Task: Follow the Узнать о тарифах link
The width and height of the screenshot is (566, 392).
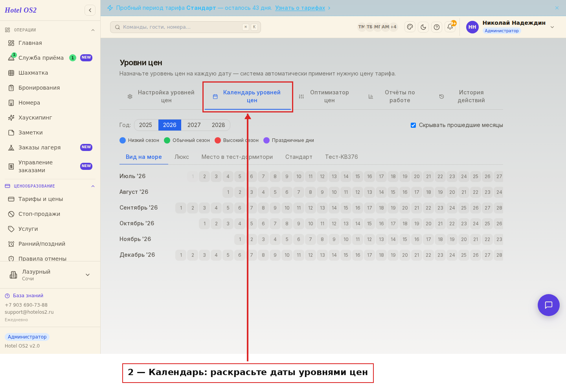Action: coord(300,8)
